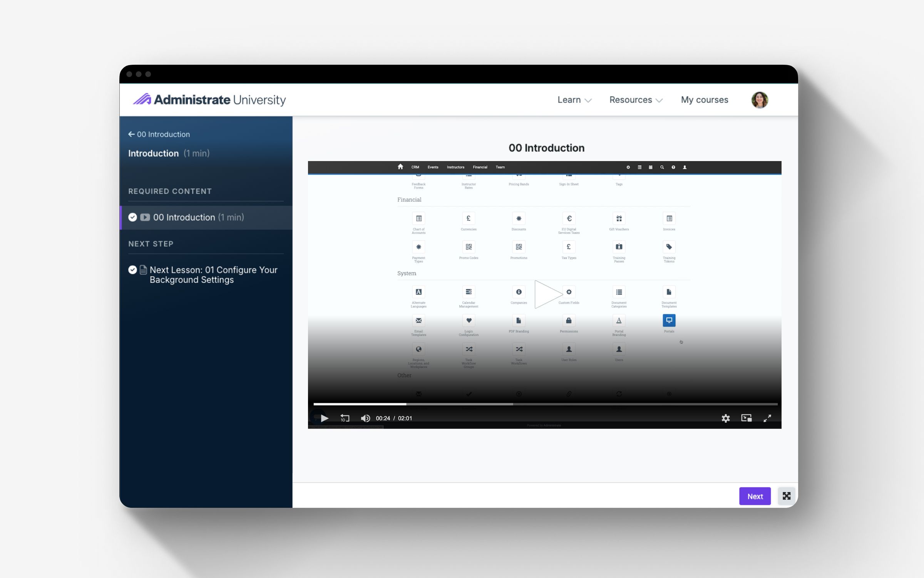Image resolution: width=924 pixels, height=578 pixels.
Task: Click the Invoices icon in video
Action: tap(669, 218)
